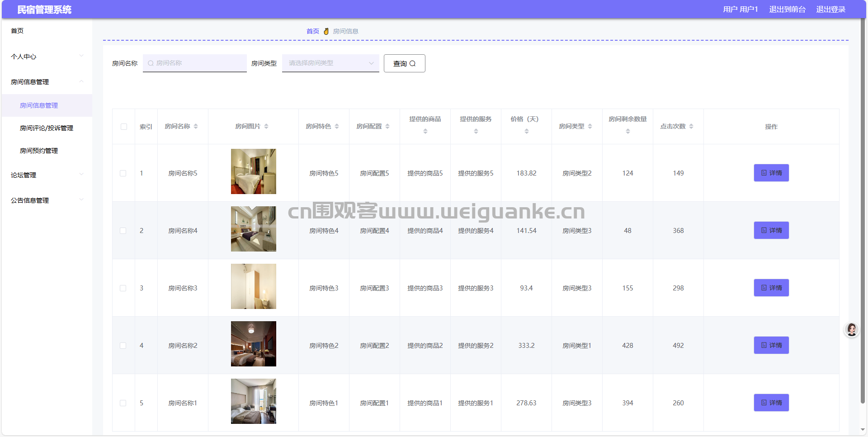Viewport: 868px width, 437px height.
Task: Click the 首页 breadcrumb link
Action: point(312,31)
